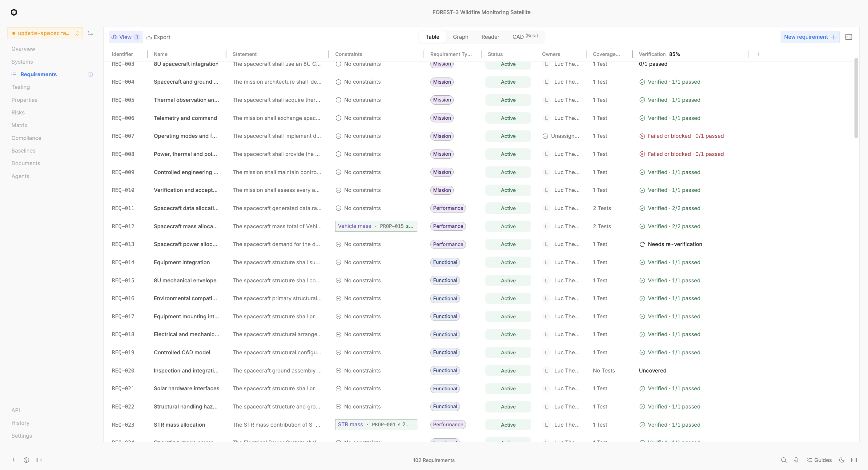Switch to the Graph tab

pos(460,37)
